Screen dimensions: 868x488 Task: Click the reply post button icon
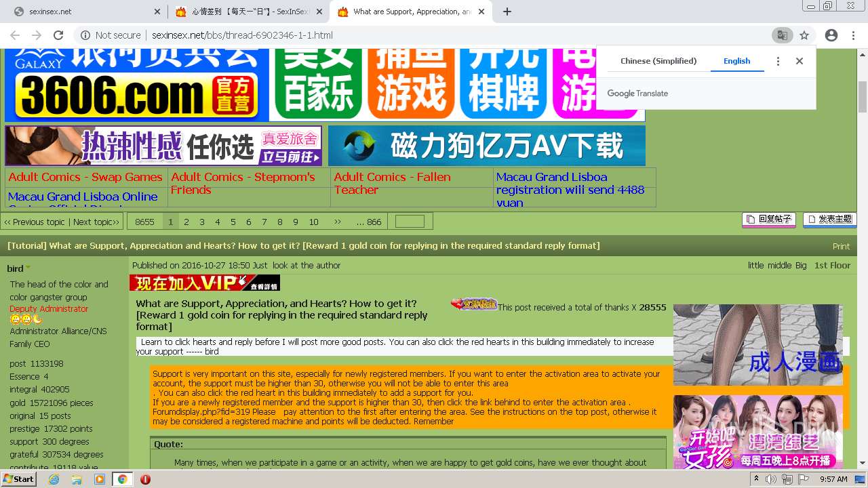tap(769, 219)
